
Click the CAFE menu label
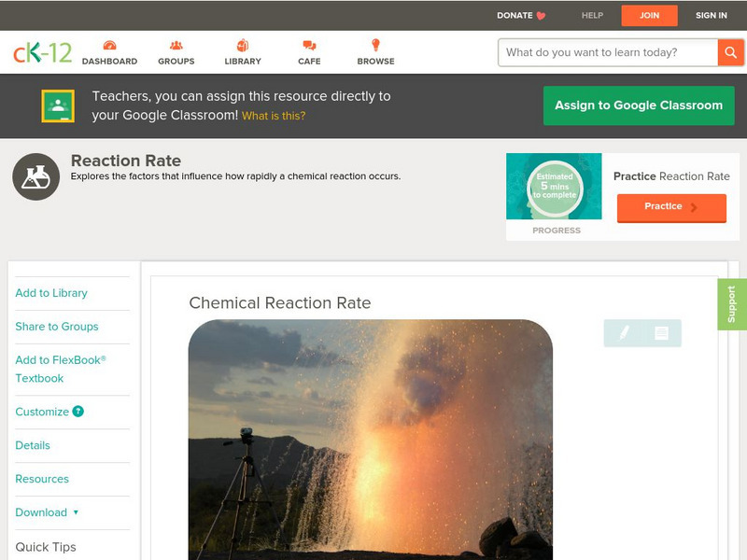[x=309, y=62]
